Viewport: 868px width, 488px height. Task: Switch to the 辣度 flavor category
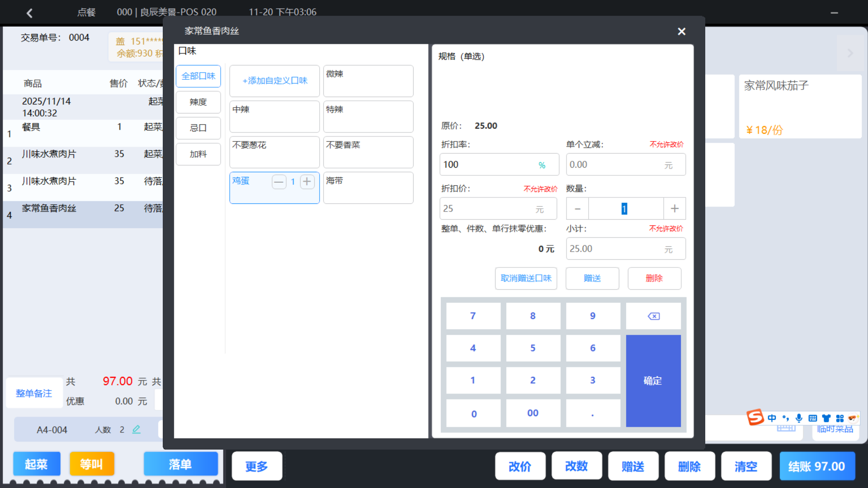tap(198, 102)
